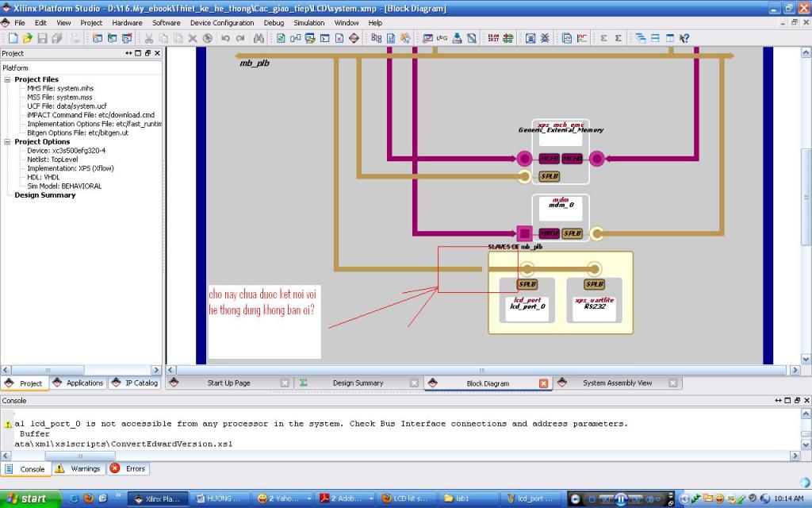Click the block diagram down scroll arrow

806,359
